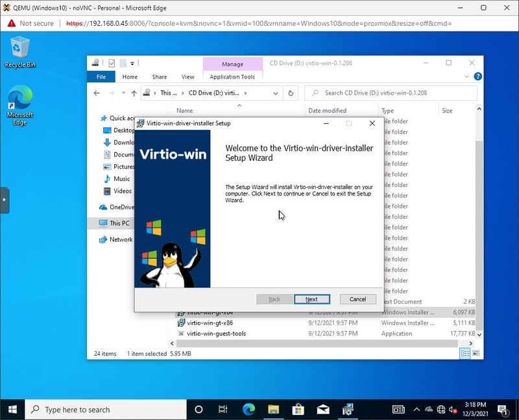Switch to large icons view in Explorer
The width and height of the screenshot is (519, 420).
[477, 354]
